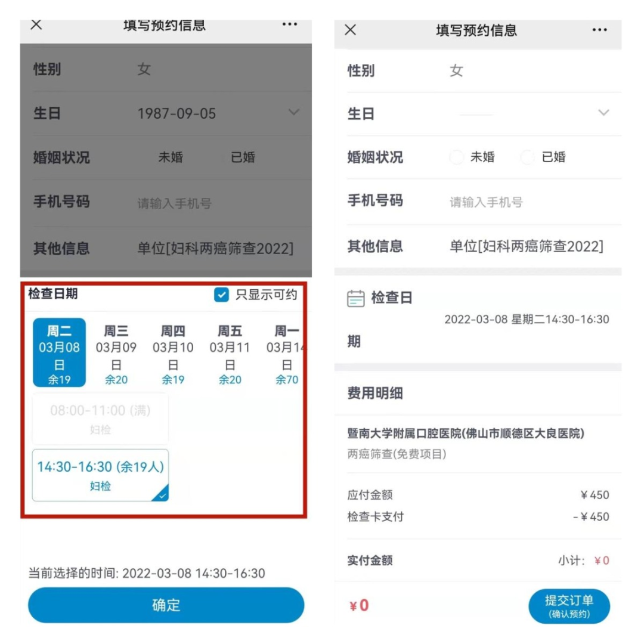Close the left appointment form with X
The width and height of the screenshot is (644, 644).
coord(36,24)
